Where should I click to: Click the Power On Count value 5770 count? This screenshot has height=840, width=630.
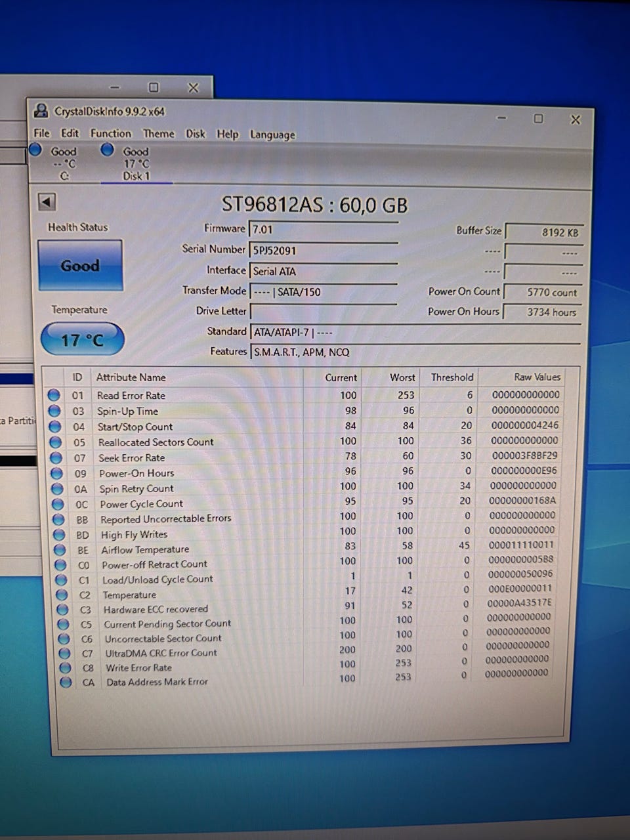pos(543,292)
